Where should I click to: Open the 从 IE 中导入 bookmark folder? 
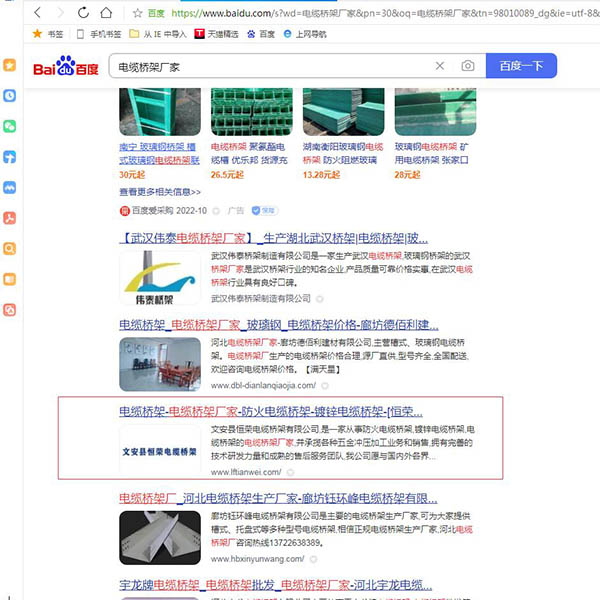click(x=158, y=34)
